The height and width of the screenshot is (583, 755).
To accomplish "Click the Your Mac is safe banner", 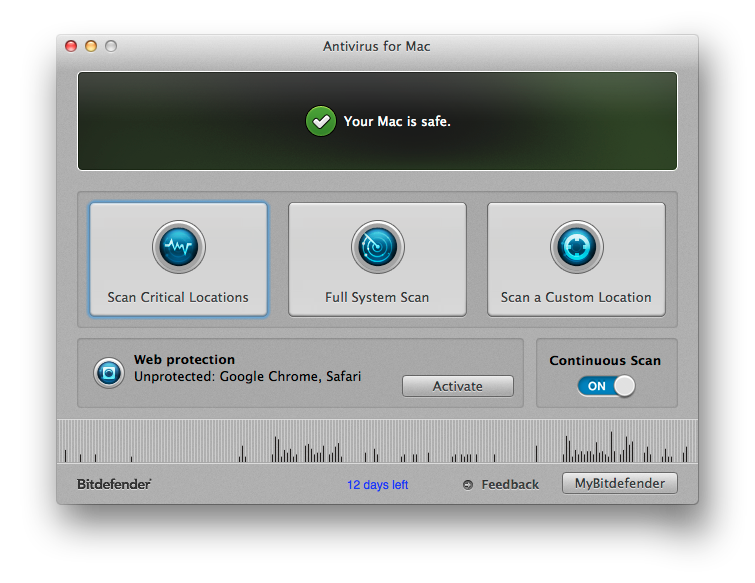I will pos(378,121).
